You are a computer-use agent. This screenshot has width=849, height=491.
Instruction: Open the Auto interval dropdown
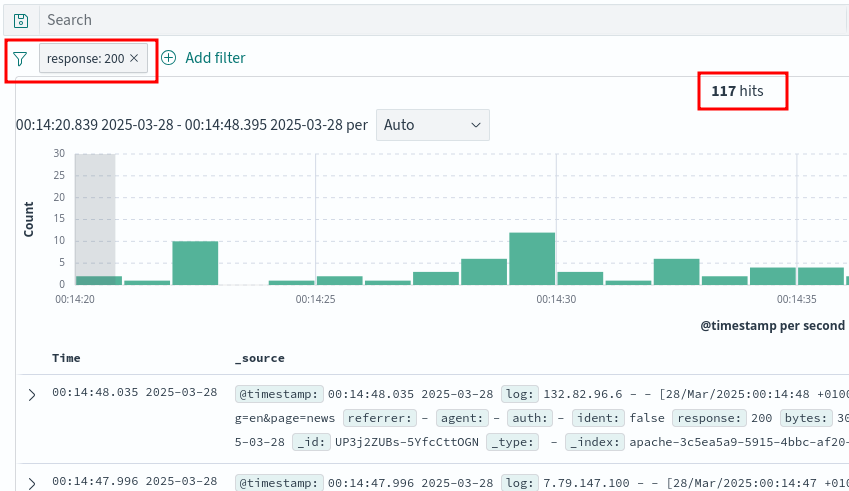point(433,125)
